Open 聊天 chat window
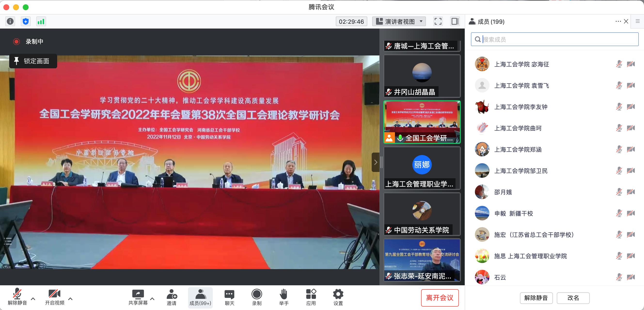 (229, 297)
